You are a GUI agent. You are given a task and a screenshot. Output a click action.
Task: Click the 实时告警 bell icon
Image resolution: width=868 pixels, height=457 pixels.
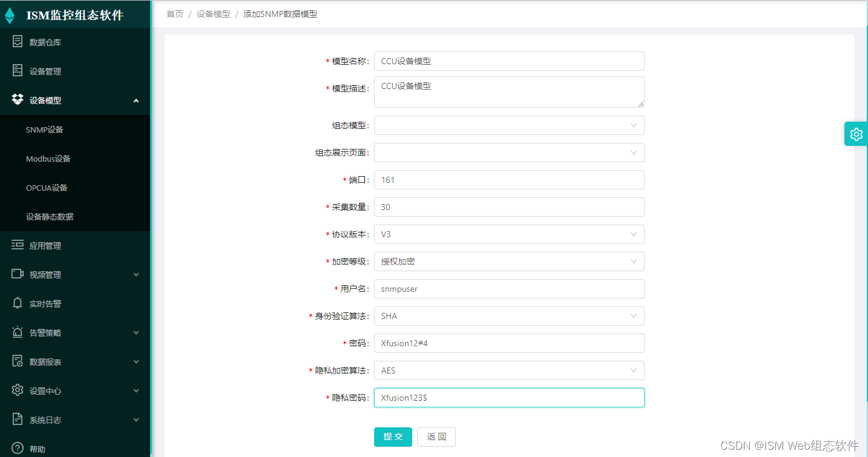pyautogui.click(x=18, y=303)
